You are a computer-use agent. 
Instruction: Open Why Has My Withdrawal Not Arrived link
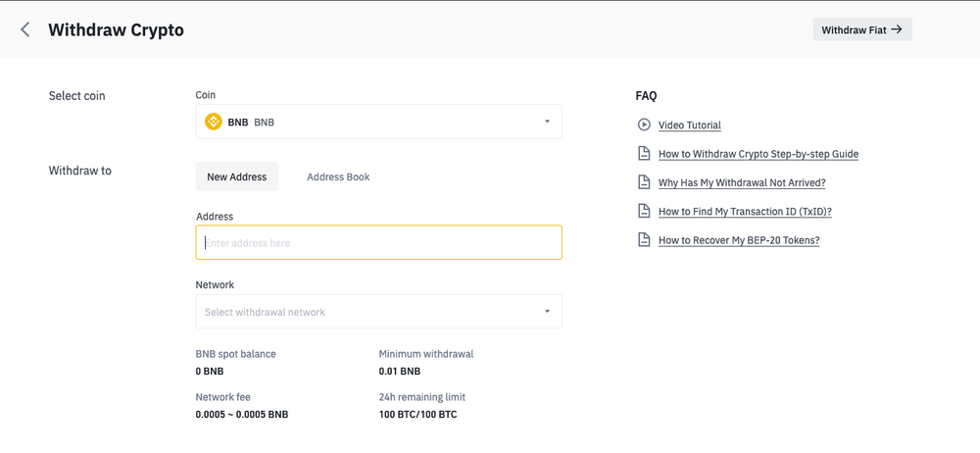[742, 182]
